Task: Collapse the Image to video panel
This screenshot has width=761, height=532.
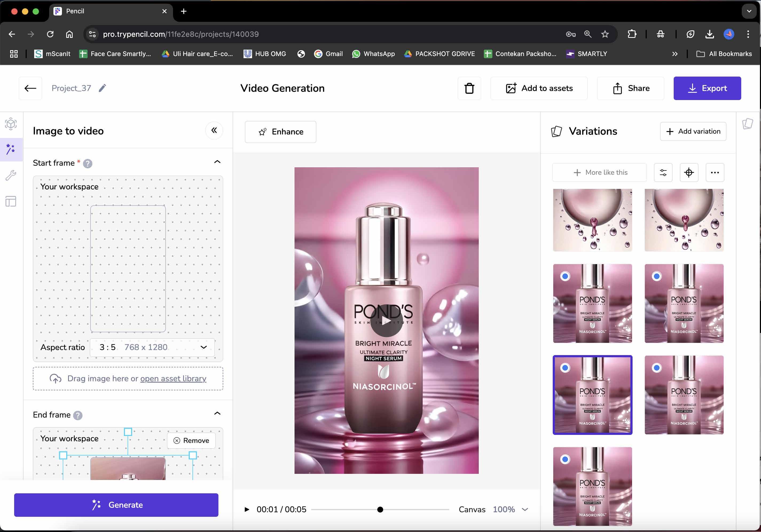Action: 214,130
